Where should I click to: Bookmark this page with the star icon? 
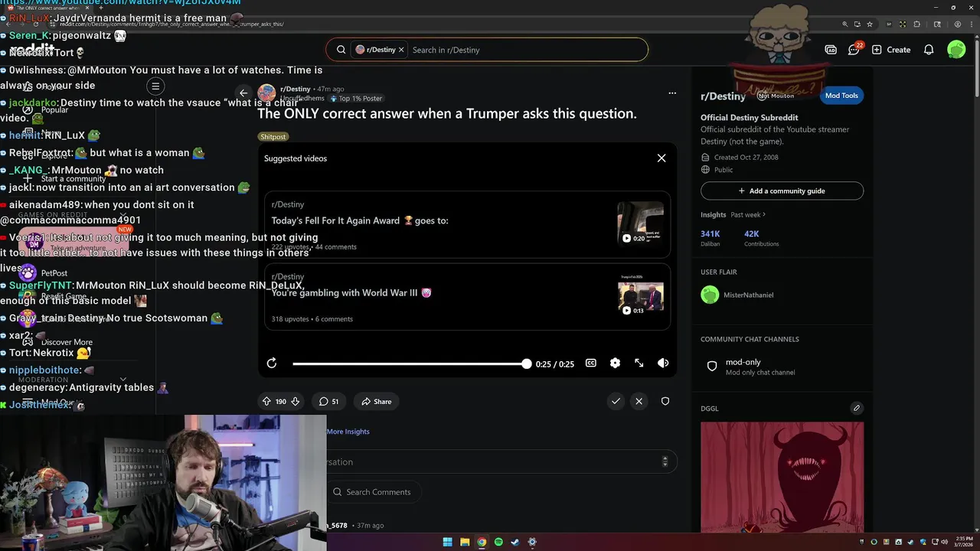[x=870, y=24]
